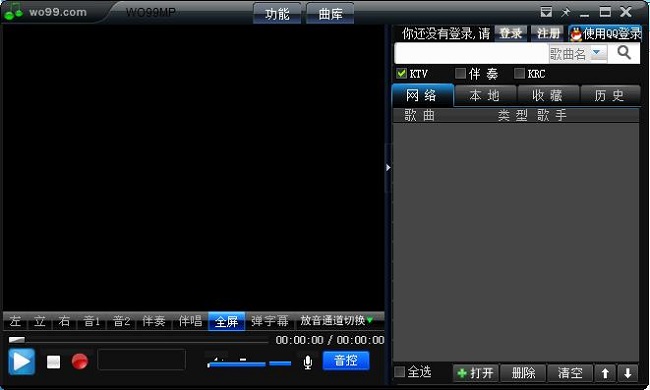Toggle 弹字幕 subtitles button
Viewport: 650px width, 390px height.
[269, 321]
